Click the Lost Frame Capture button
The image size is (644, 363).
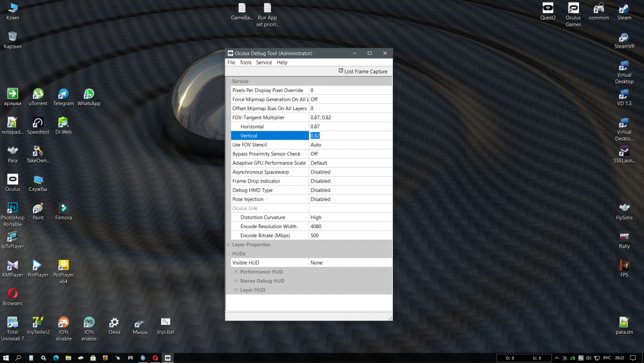click(363, 72)
